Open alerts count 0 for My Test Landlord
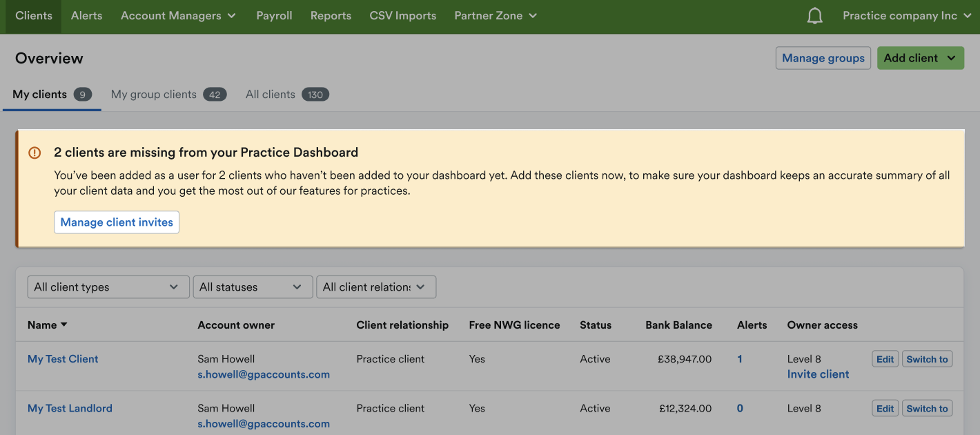This screenshot has height=435, width=980. 740,409
